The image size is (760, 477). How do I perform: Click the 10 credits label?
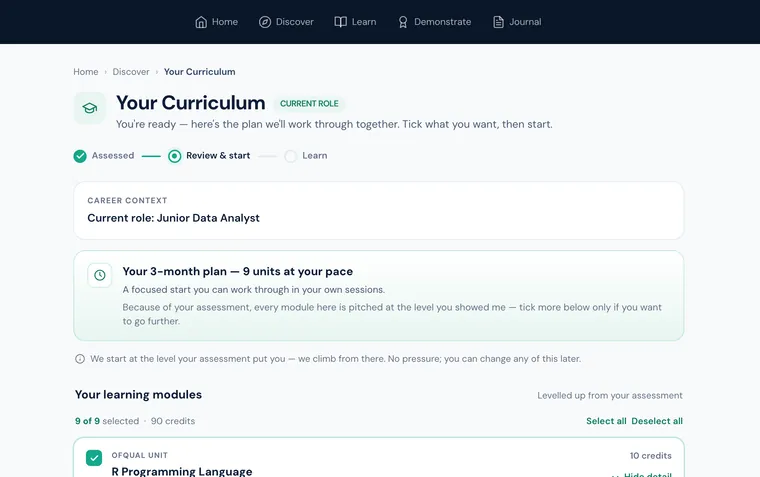(650, 456)
